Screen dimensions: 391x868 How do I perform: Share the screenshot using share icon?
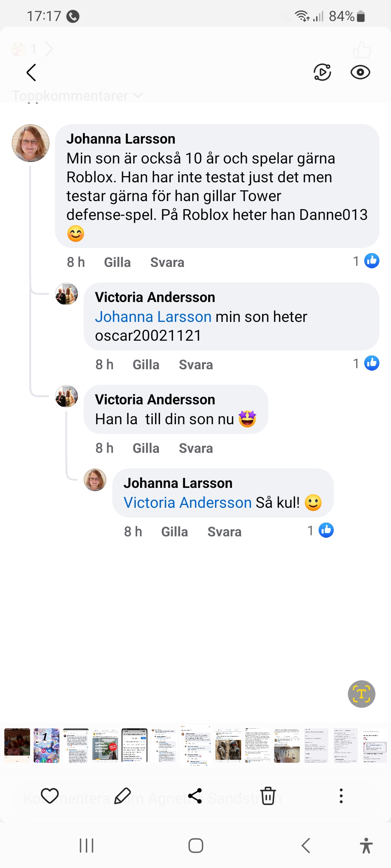pyautogui.click(x=195, y=796)
